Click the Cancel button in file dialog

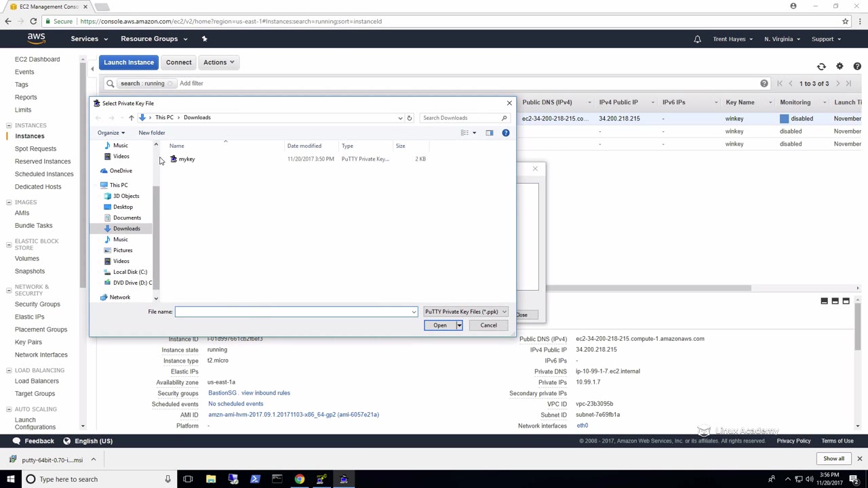[x=488, y=325]
